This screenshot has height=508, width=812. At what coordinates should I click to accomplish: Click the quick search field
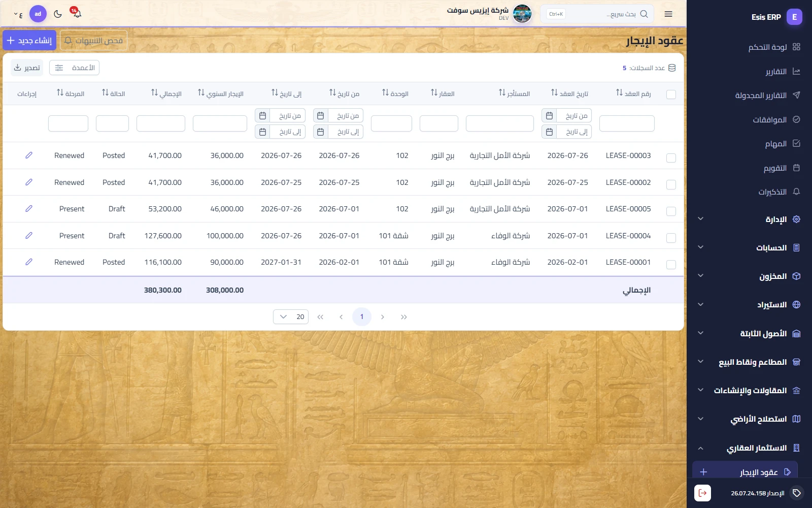coord(597,14)
